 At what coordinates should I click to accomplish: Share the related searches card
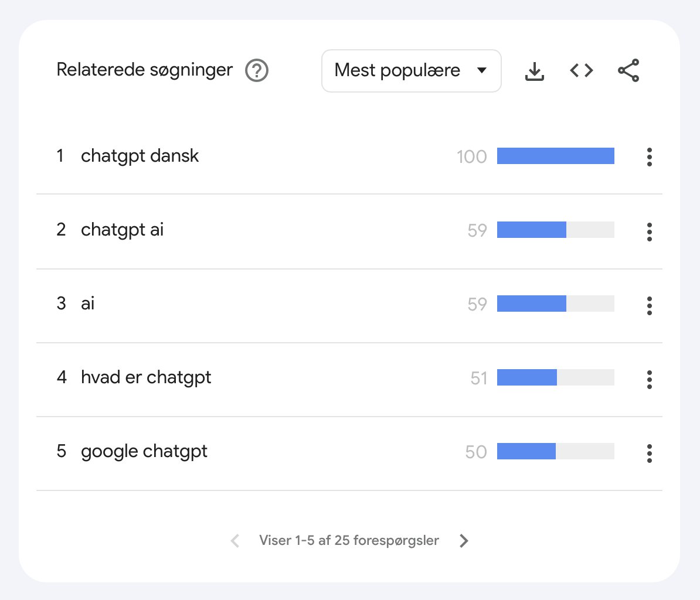[x=628, y=71]
